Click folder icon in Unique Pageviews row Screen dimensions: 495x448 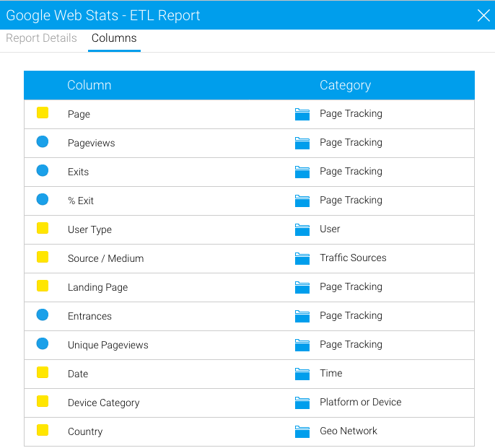(302, 345)
